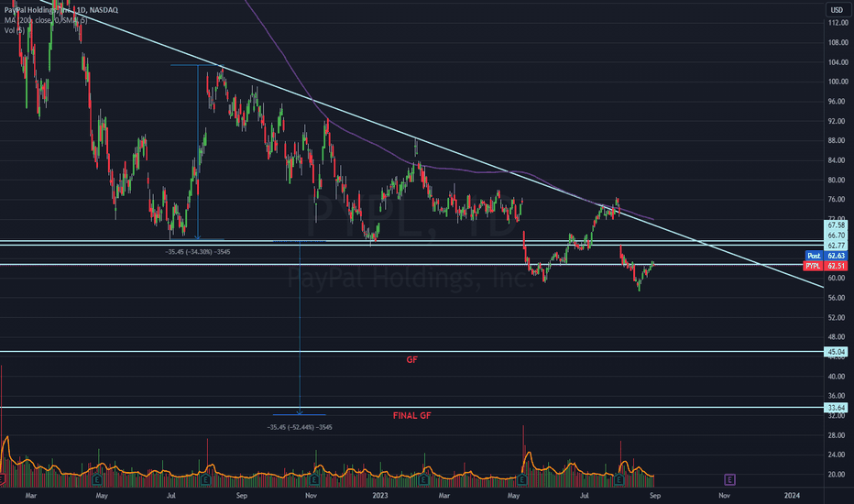
Task: Click the 112.00 price axis label
Action: point(838,23)
